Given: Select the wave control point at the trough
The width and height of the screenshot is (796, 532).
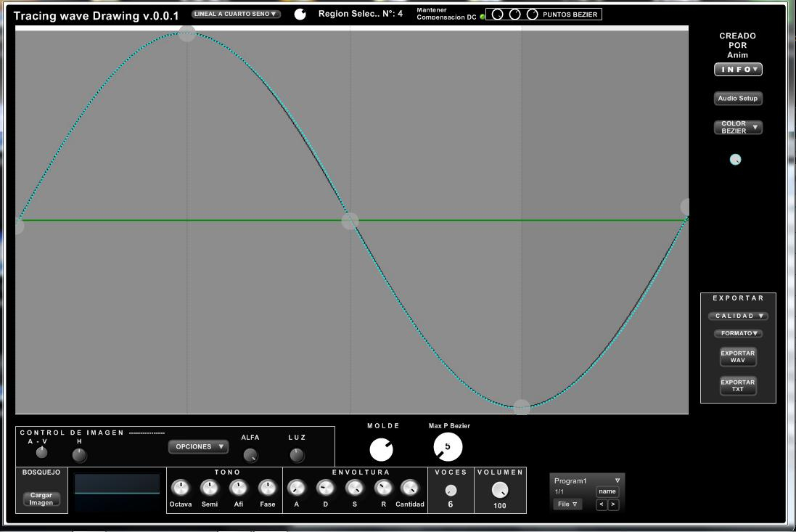Looking at the screenshot, I should 522,407.
